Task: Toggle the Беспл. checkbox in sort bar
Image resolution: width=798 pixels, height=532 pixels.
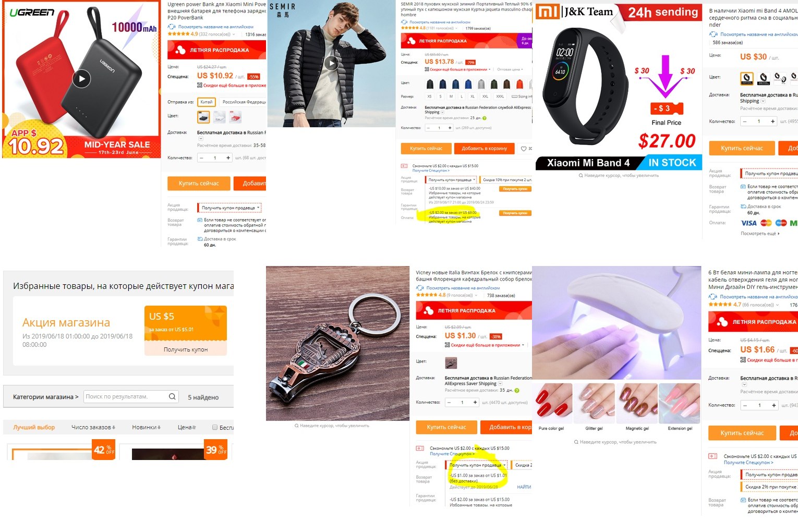Action: coord(214,427)
